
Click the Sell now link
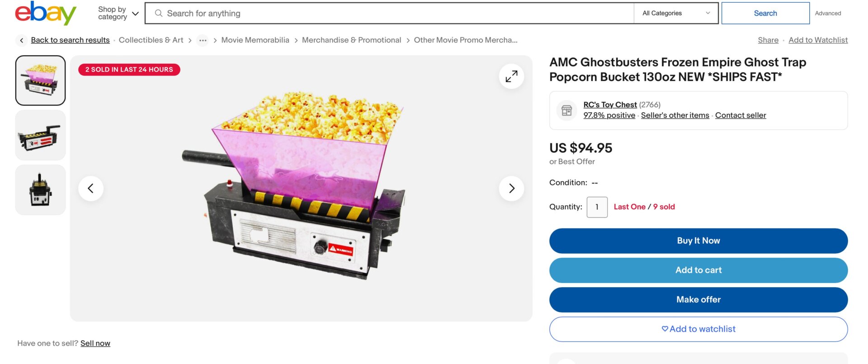coord(95,343)
